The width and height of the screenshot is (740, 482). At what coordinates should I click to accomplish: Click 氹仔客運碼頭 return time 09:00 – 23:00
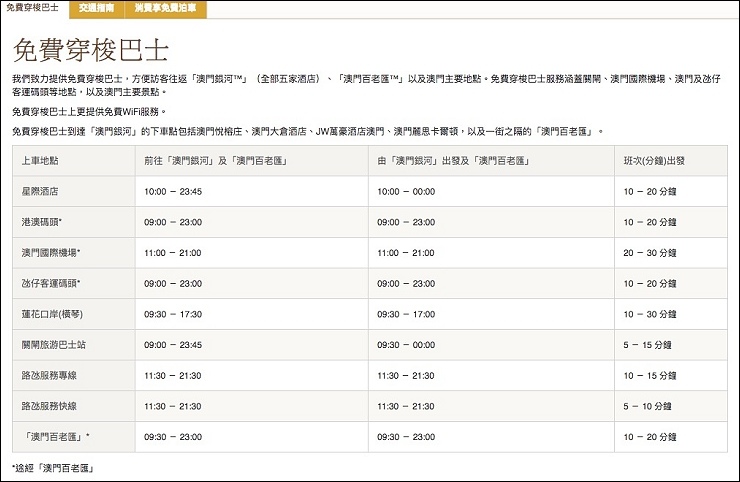click(x=406, y=284)
